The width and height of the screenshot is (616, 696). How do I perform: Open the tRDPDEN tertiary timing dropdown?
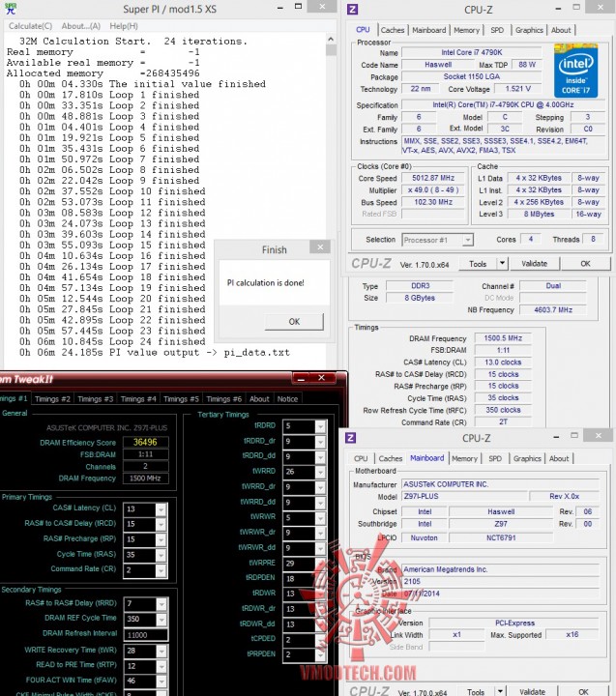pos(320,579)
